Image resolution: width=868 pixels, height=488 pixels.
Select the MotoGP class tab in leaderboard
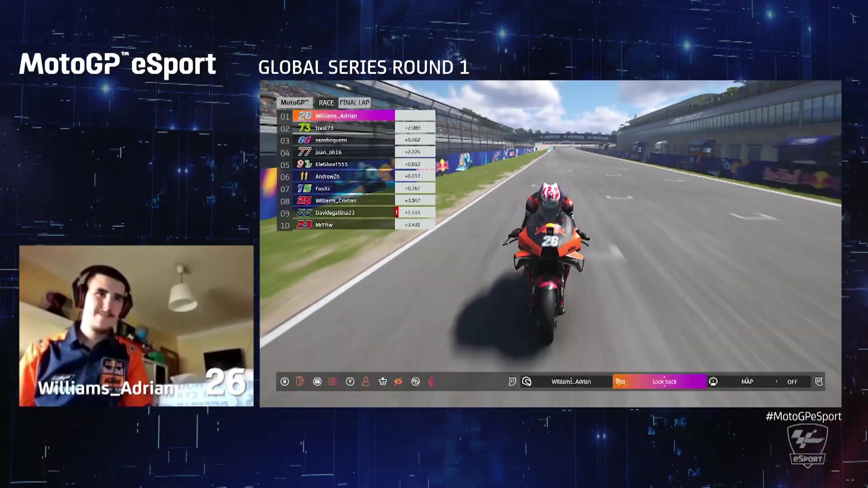point(294,103)
